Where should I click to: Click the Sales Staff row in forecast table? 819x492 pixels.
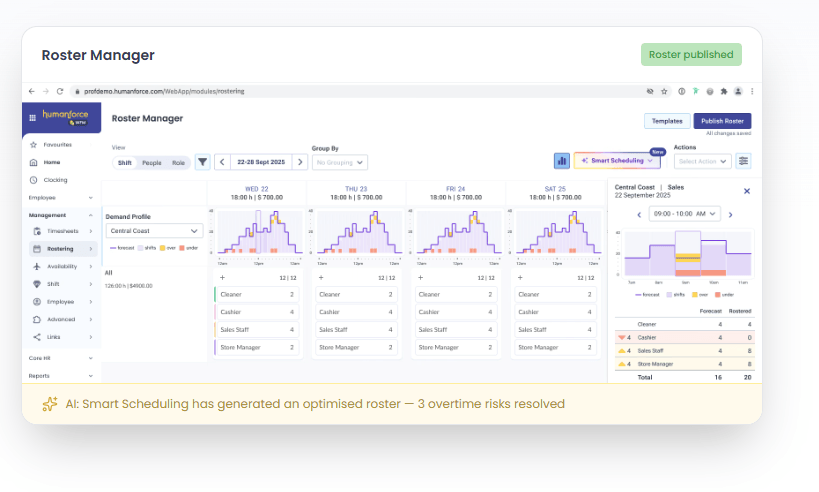click(684, 351)
